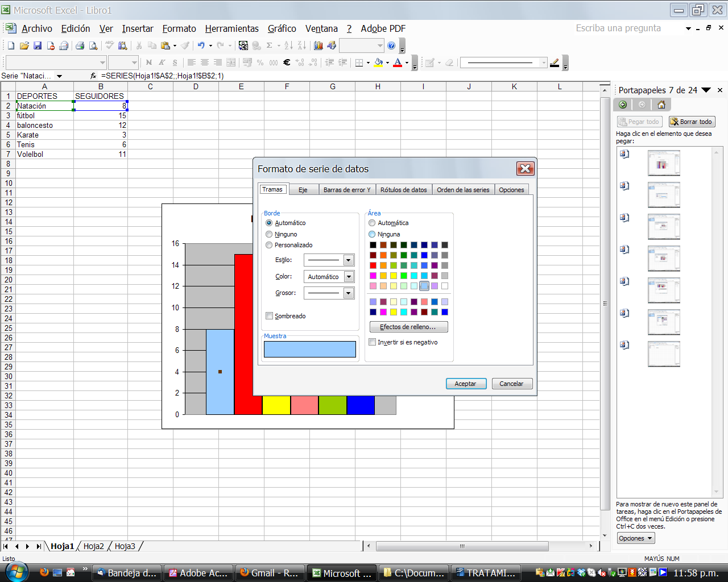Open the Opciones dropdown in clipboard pane
The height and width of the screenshot is (582, 728).
(636, 538)
